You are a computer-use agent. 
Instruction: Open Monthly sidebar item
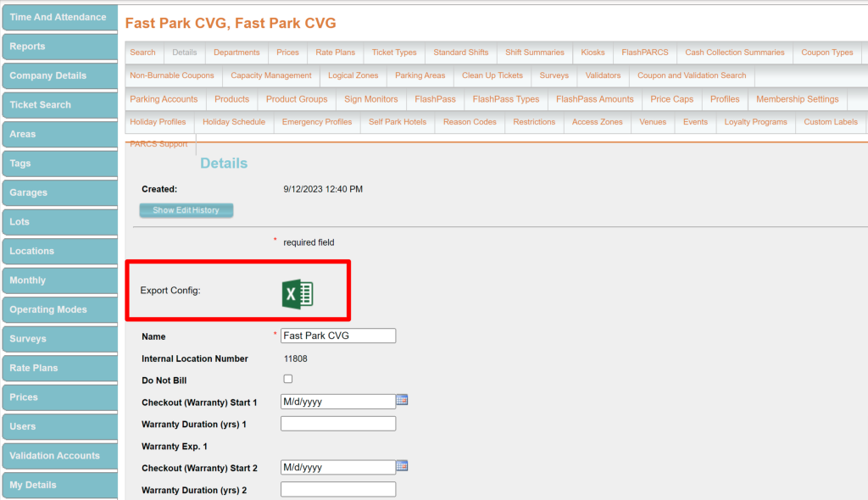tap(60, 281)
